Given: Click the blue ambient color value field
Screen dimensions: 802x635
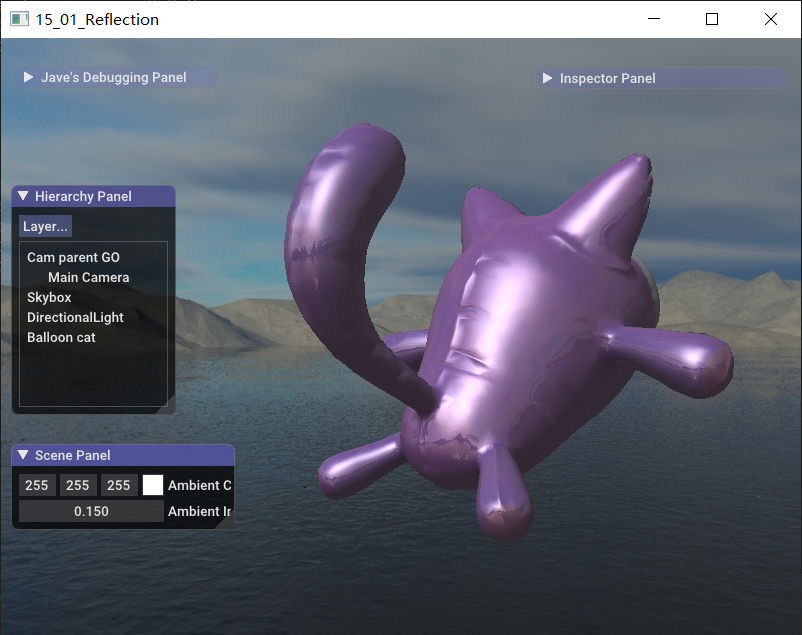Looking at the screenshot, I should (119, 485).
